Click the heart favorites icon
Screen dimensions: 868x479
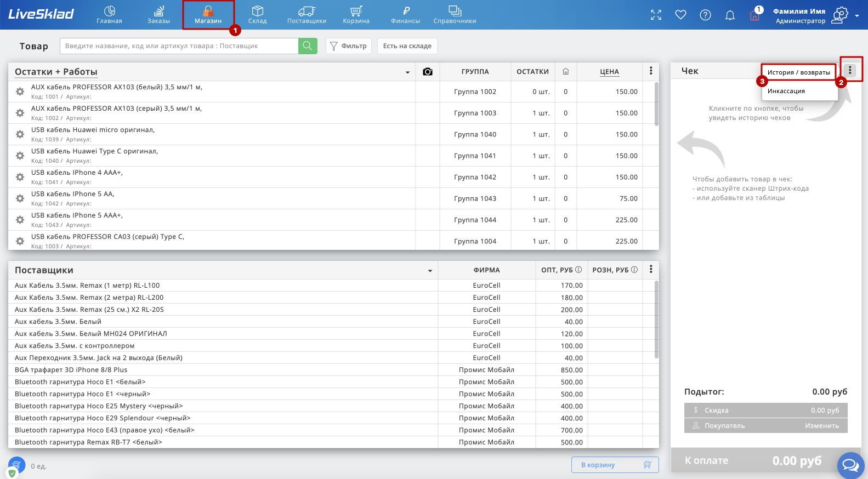(x=680, y=15)
